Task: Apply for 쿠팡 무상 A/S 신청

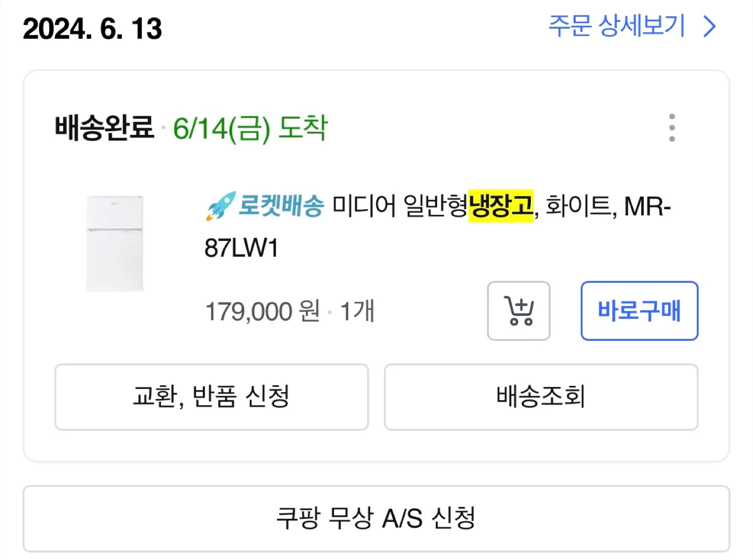Action: (x=376, y=518)
